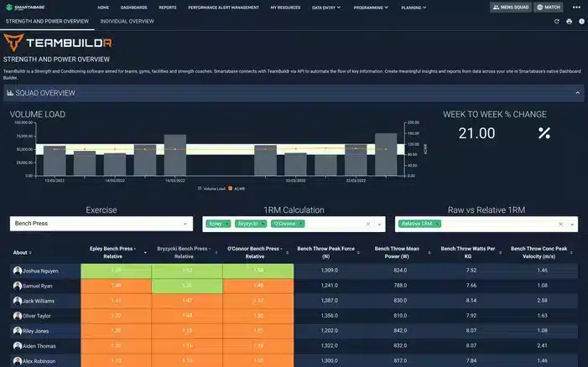Clear all 1RM Calculation selections
This screenshot has width=588, height=367.
(x=368, y=224)
